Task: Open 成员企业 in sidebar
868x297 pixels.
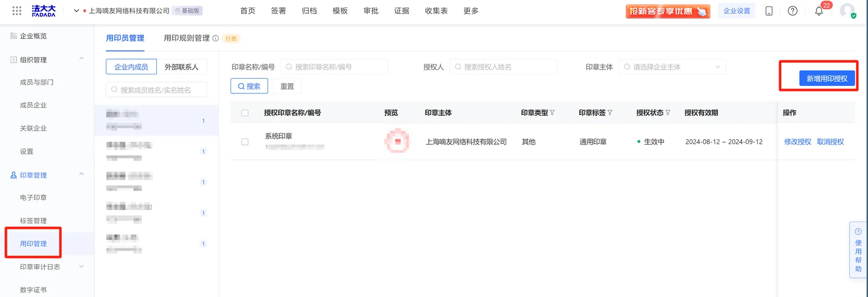Action: click(33, 105)
